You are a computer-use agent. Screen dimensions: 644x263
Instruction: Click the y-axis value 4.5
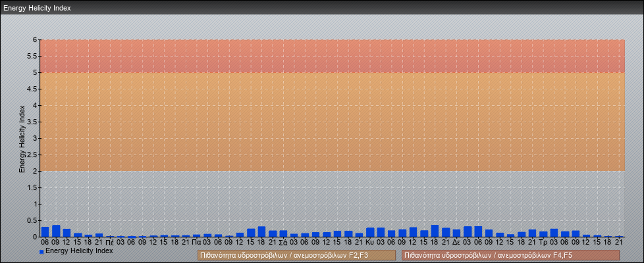pyautogui.click(x=32, y=89)
